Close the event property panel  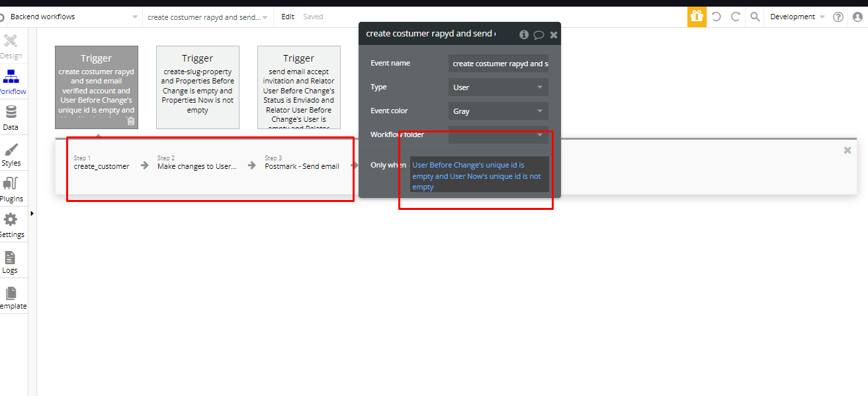pyautogui.click(x=554, y=34)
